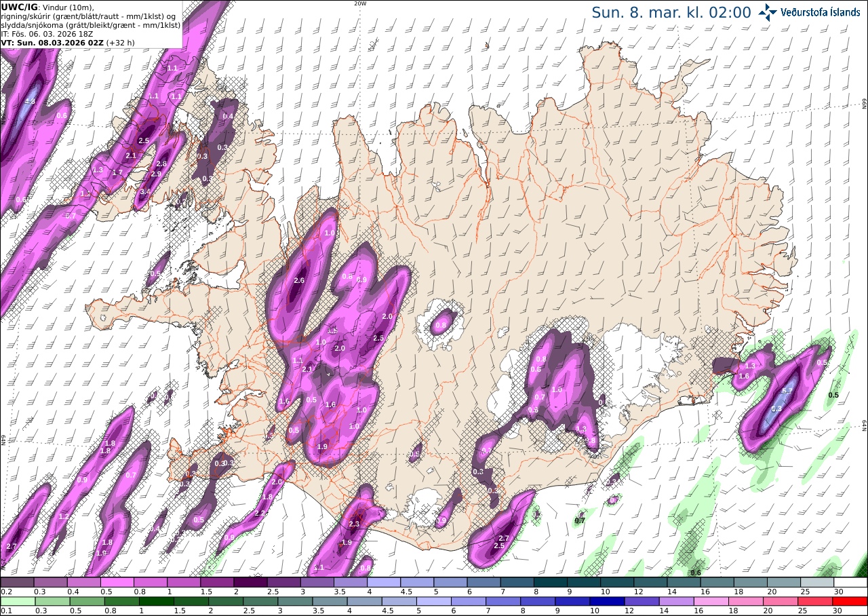This screenshot has height=616, width=868.
Task: Click the rigning/skúrir description line
Action: coord(87,16)
